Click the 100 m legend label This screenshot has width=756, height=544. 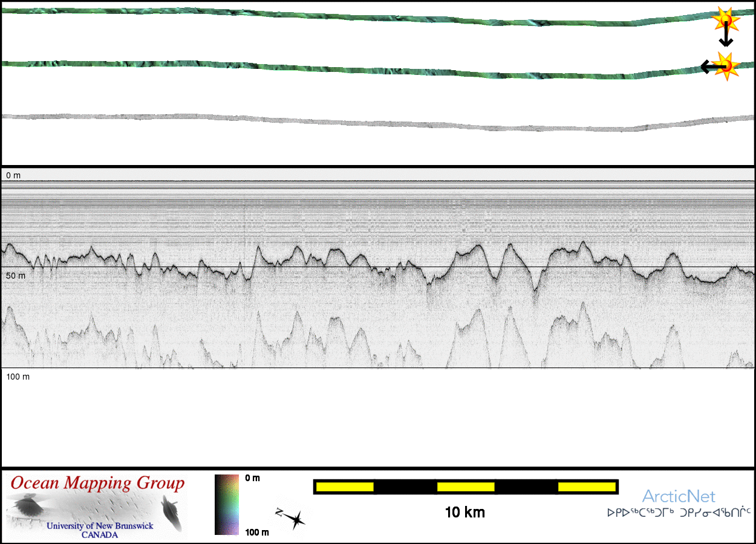coord(256,532)
